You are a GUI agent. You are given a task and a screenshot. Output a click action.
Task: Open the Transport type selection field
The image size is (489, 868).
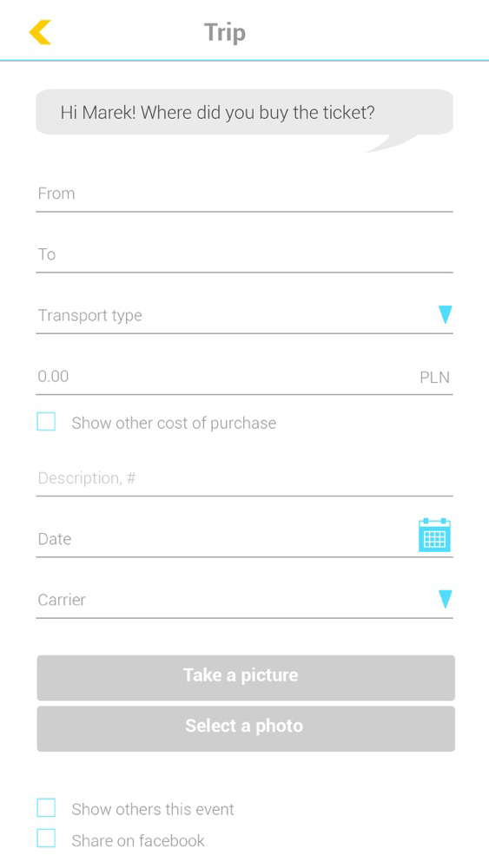coord(244,317)
